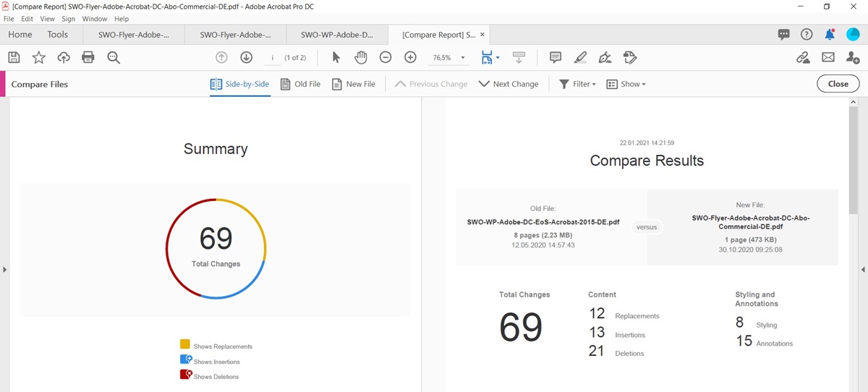868x392 pixels.
Task: Switch to the SWO-WP-Adobe-D... tab
Action: point(336,35)
